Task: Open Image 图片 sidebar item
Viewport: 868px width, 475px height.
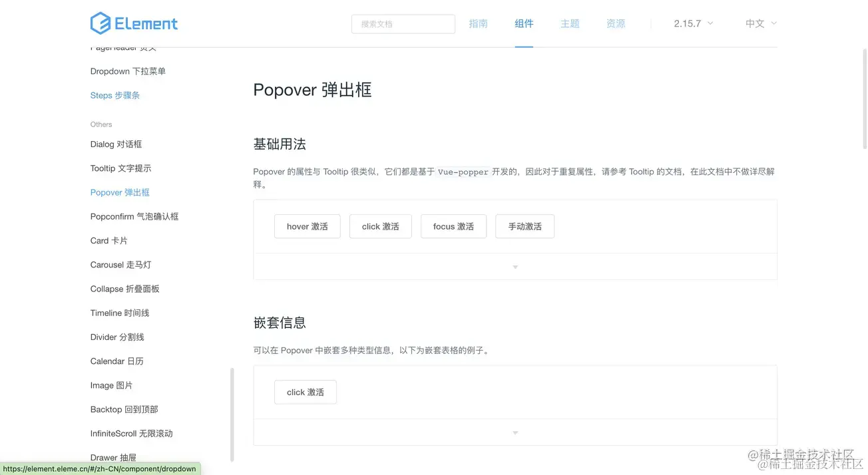Action: click(x=111, y=385)
